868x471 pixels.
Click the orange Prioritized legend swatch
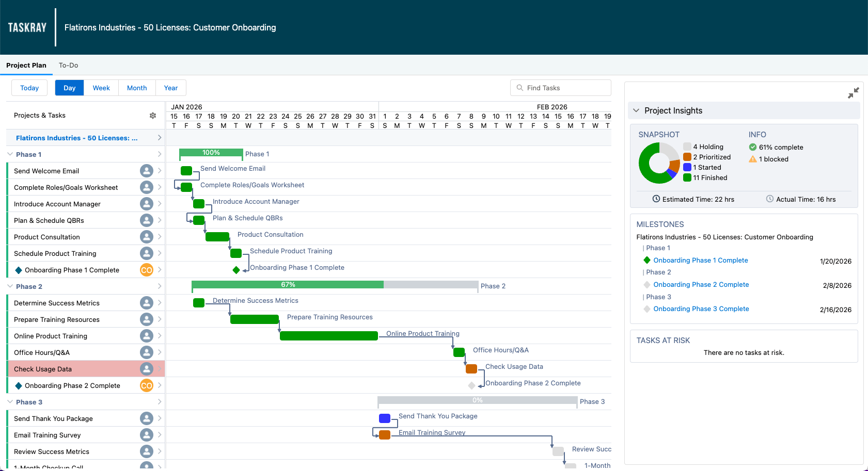tap(687, 157)
